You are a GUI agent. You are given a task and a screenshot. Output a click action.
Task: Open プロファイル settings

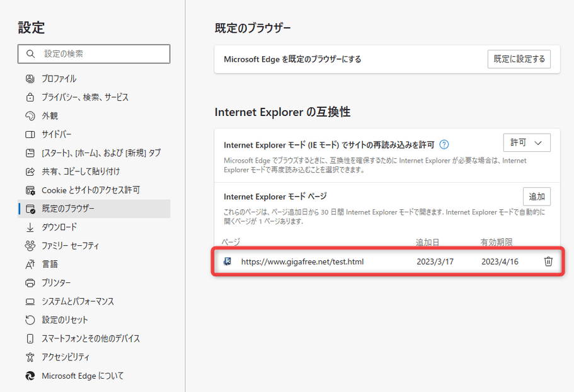click(x=59, y=79)
